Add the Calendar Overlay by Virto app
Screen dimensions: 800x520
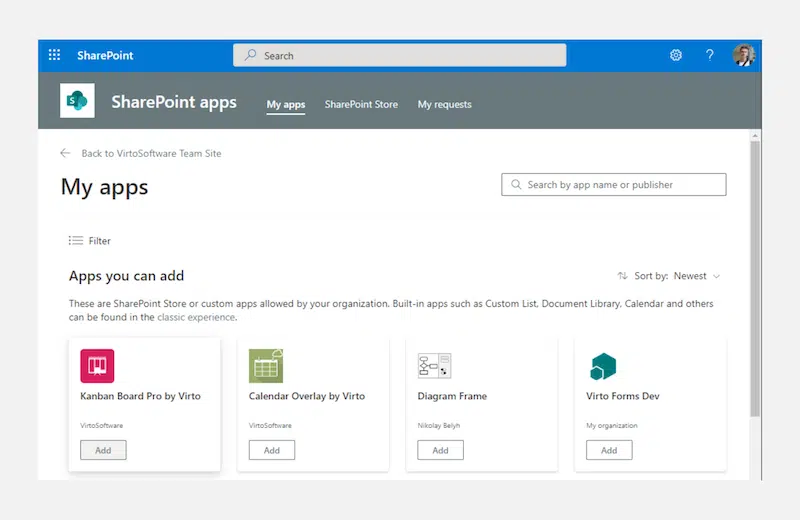[271, 450]
